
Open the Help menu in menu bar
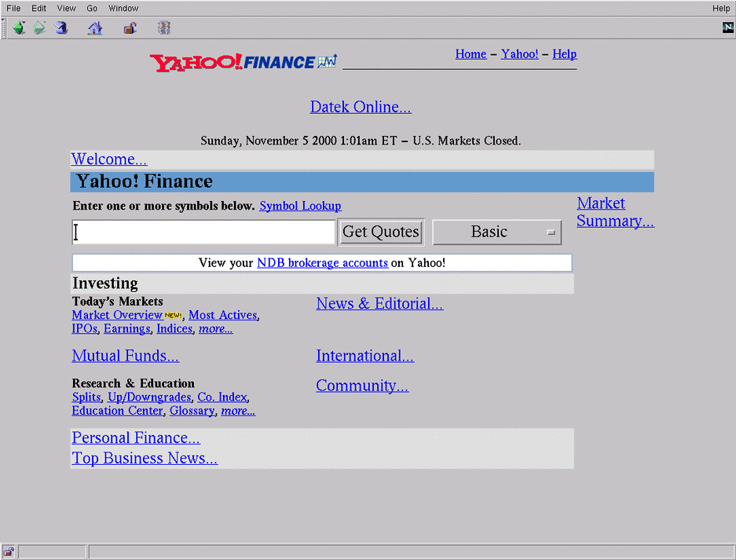point(721,8)
